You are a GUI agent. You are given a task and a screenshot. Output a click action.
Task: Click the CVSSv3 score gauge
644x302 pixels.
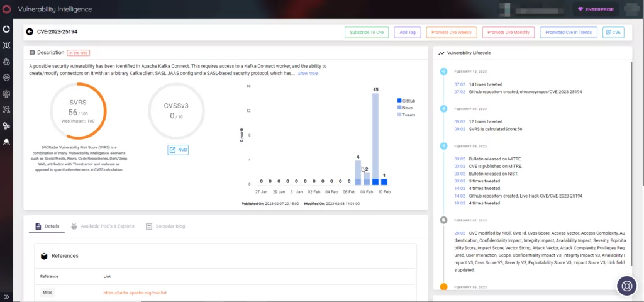coord(176,111)
